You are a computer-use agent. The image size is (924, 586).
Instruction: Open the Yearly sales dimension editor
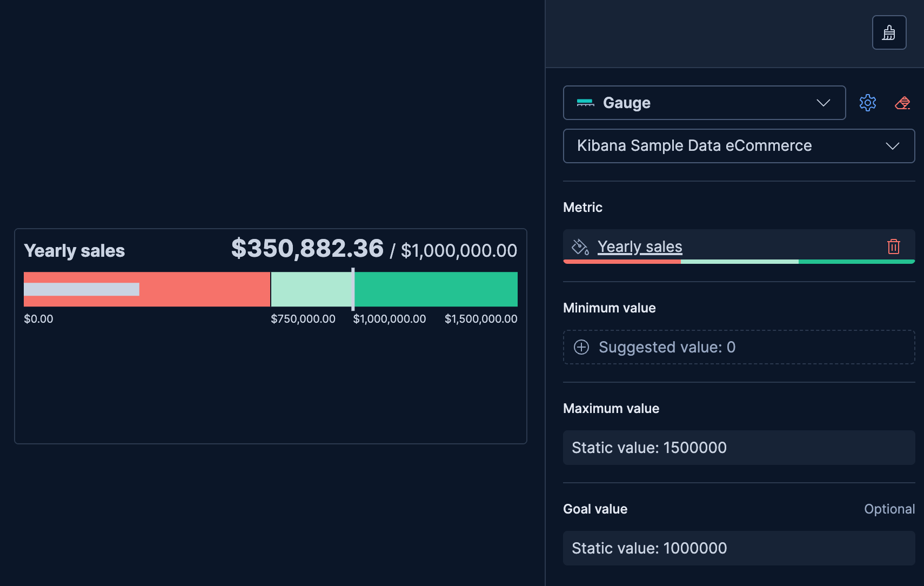(x=640, y=247)
